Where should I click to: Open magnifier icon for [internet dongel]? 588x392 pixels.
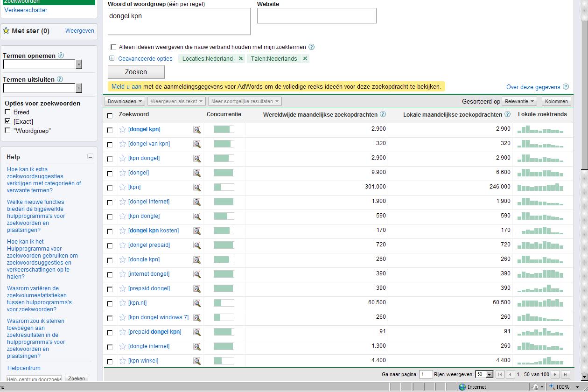[x=197, y=274]
